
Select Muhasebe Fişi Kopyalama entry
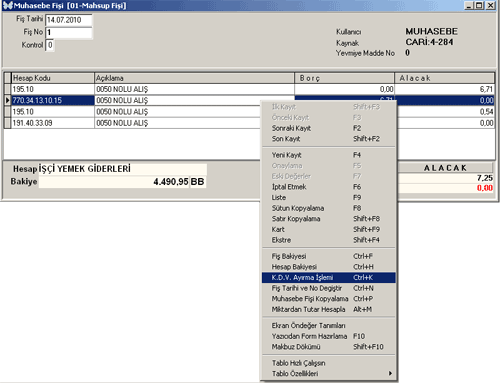(x=328, y=299)
